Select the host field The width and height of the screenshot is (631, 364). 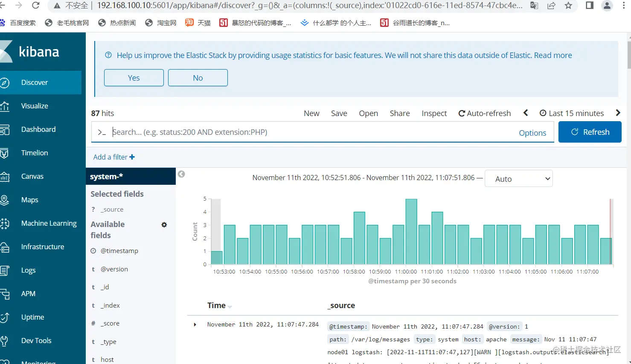(x=107, y=360)
